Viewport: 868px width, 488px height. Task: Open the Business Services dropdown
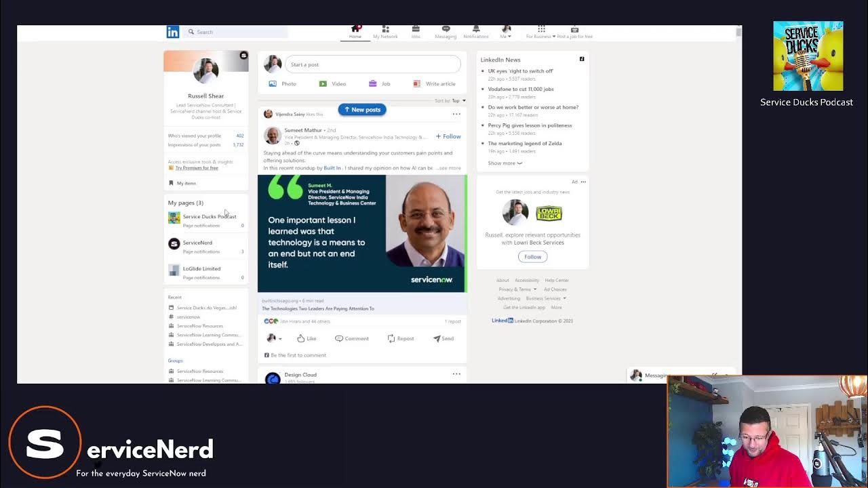pos(546,298)
